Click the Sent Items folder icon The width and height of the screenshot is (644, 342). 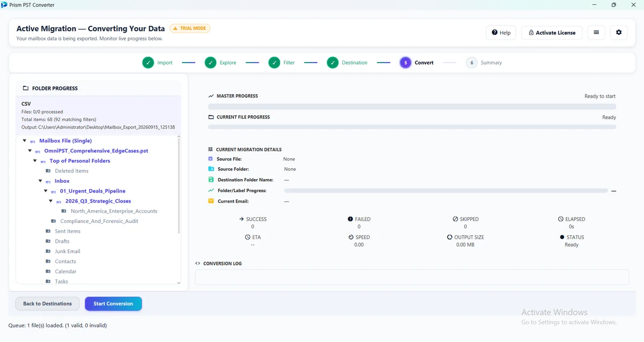[48, 232]
